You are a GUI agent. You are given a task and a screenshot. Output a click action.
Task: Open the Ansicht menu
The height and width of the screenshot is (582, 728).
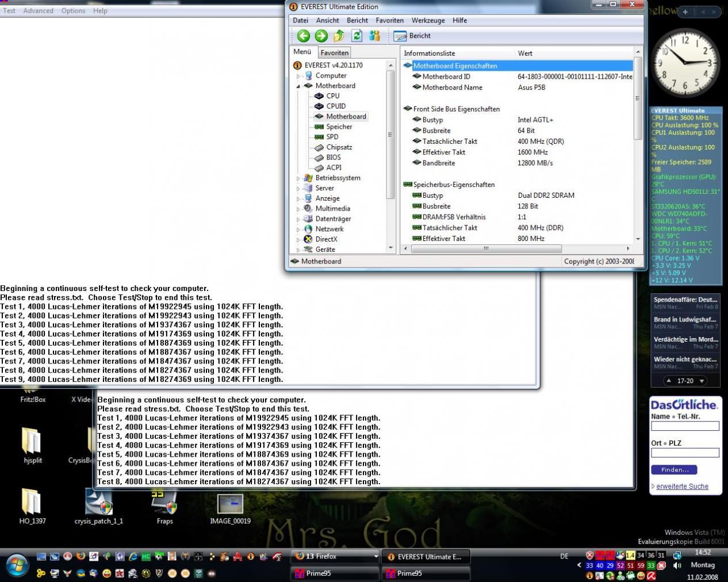(x=327, y=20)
